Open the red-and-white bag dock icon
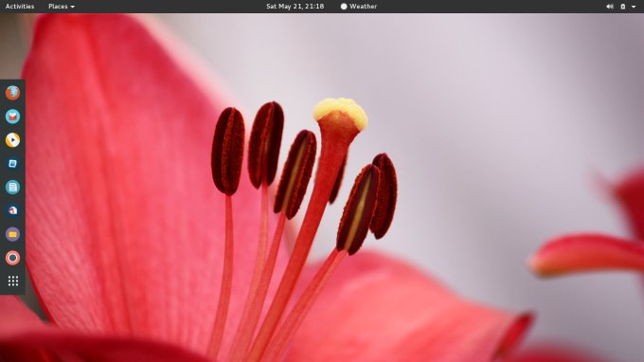The width and height of the screenshot is (644, 362). [x=12, y=210]
